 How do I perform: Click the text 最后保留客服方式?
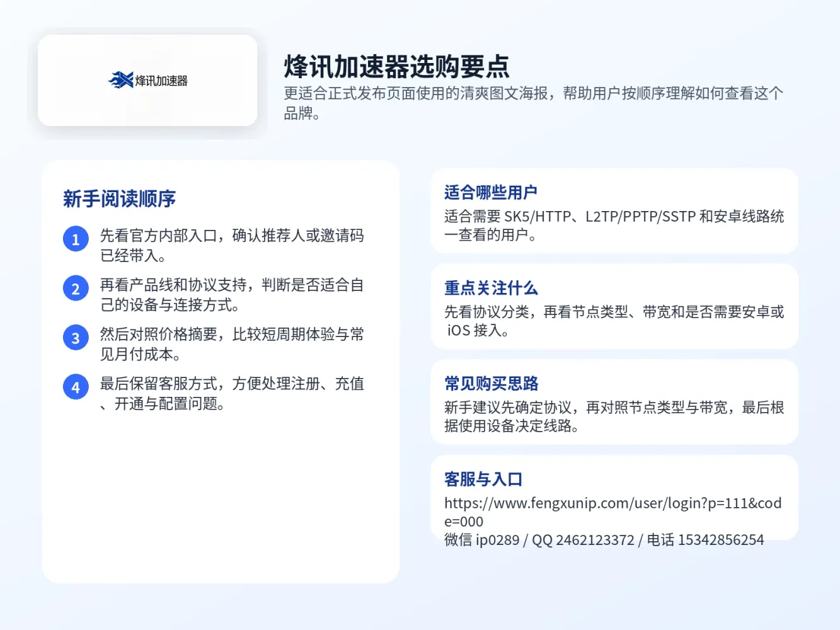pos(232,393)
